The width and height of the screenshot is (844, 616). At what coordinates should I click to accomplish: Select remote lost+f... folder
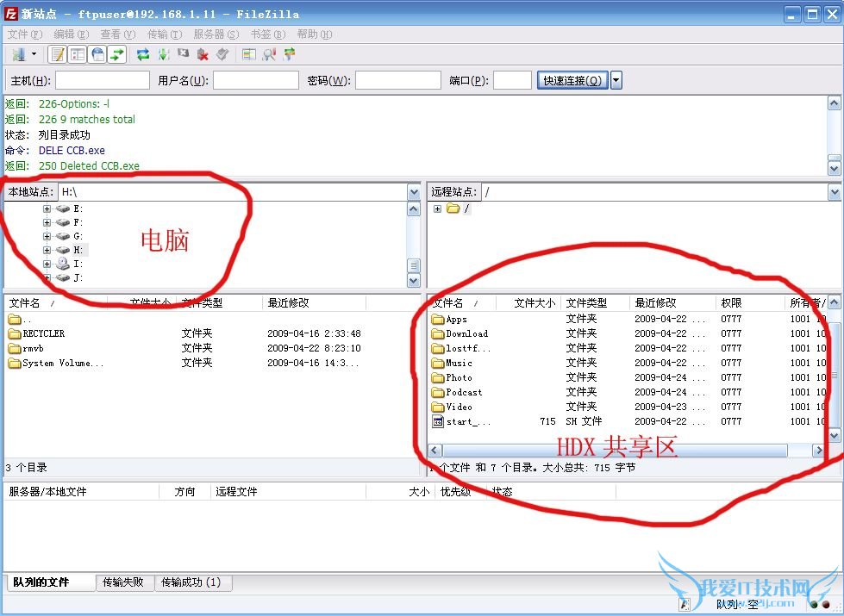coord(468,348)
